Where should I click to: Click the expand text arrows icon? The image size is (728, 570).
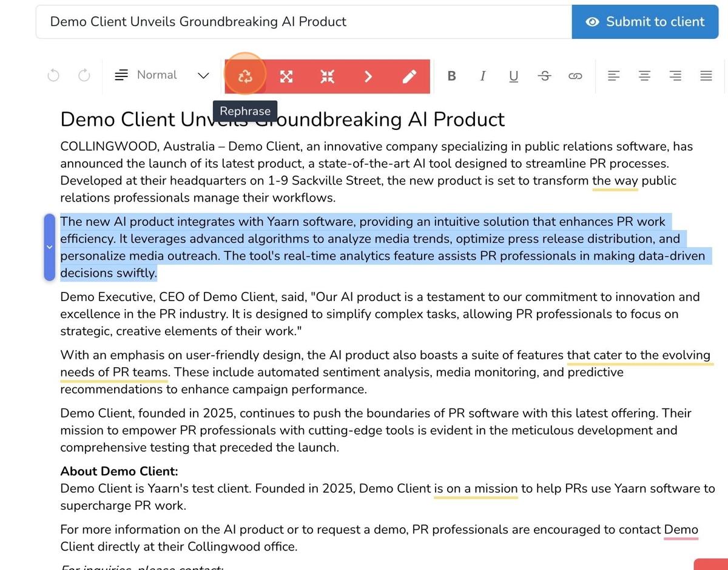(x=286, y=76)
